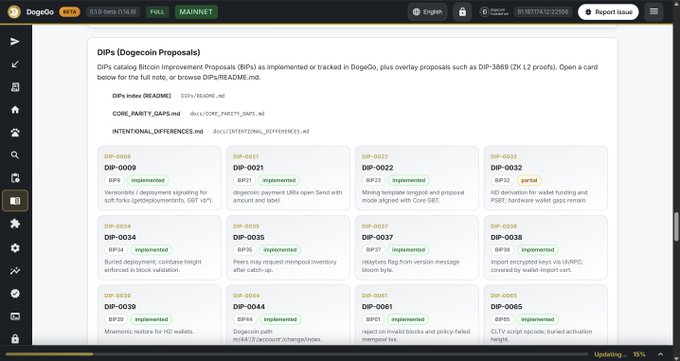Click the MAINNET network badge

196,12
